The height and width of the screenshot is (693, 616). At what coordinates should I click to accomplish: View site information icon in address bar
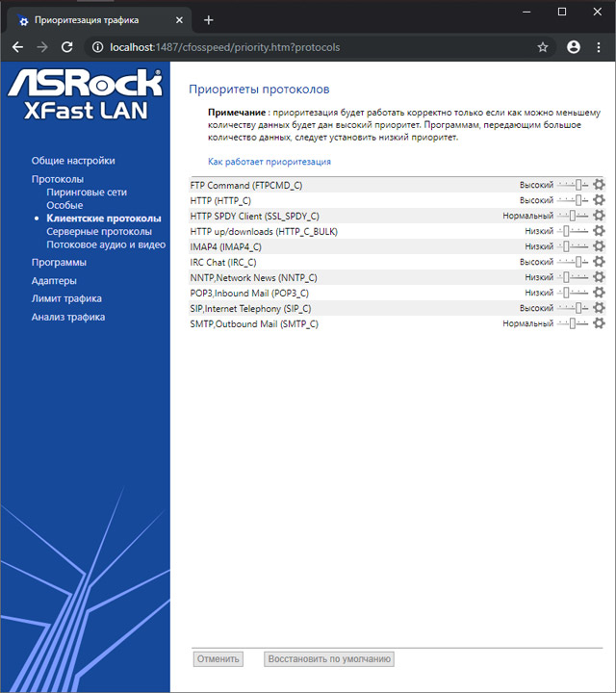(x=97, y=47)
